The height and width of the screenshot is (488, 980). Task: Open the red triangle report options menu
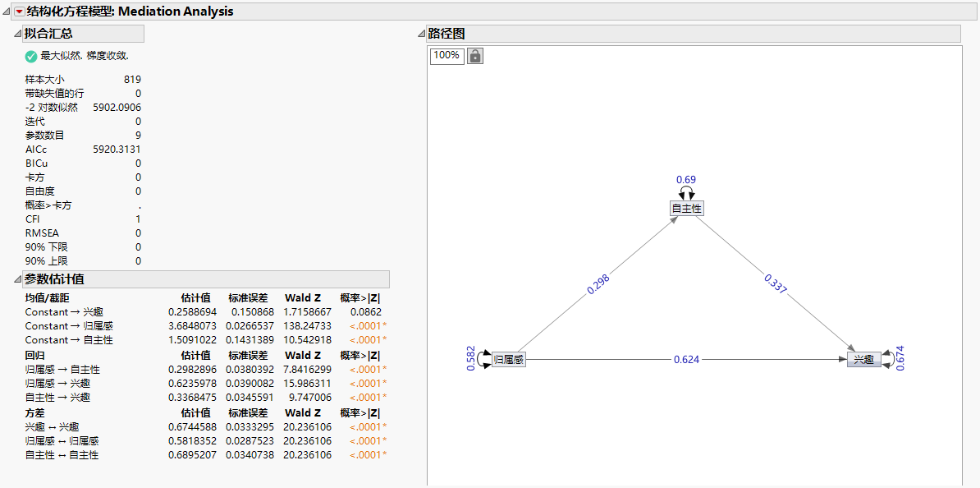point(20,12)
